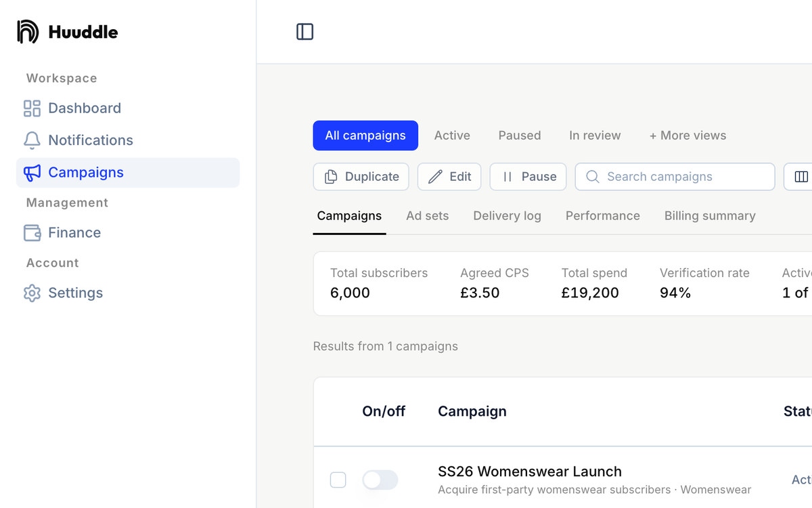The width and height of the screenshot is (812, 508).
Task: Click the Results from 1 campaigns text
Action: (x=386, y=347)
